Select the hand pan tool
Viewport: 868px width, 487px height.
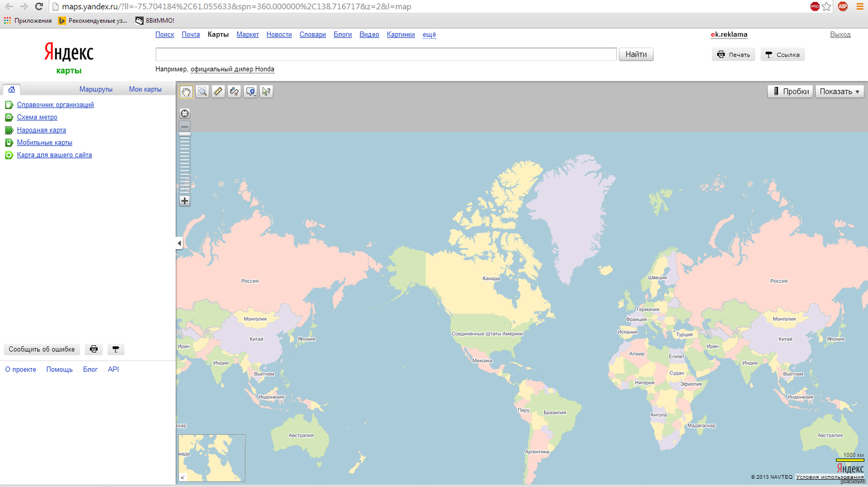coord(186,92)
